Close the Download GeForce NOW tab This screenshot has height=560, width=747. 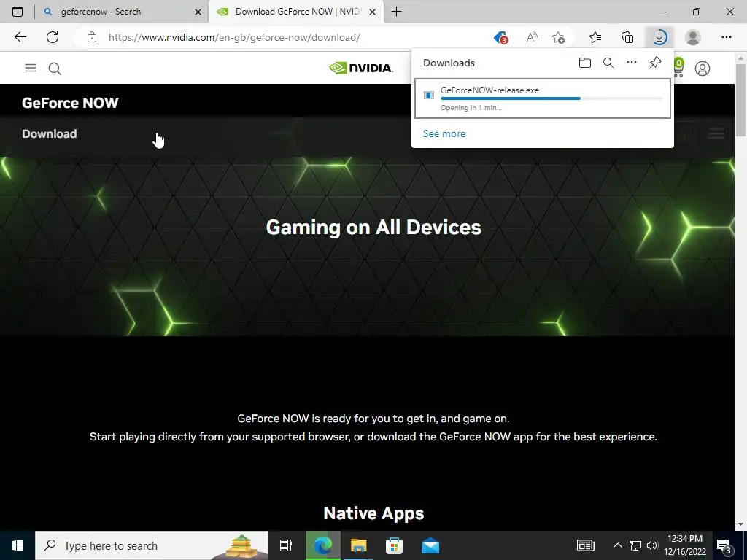pyautogui.click(x=373, y=12)
